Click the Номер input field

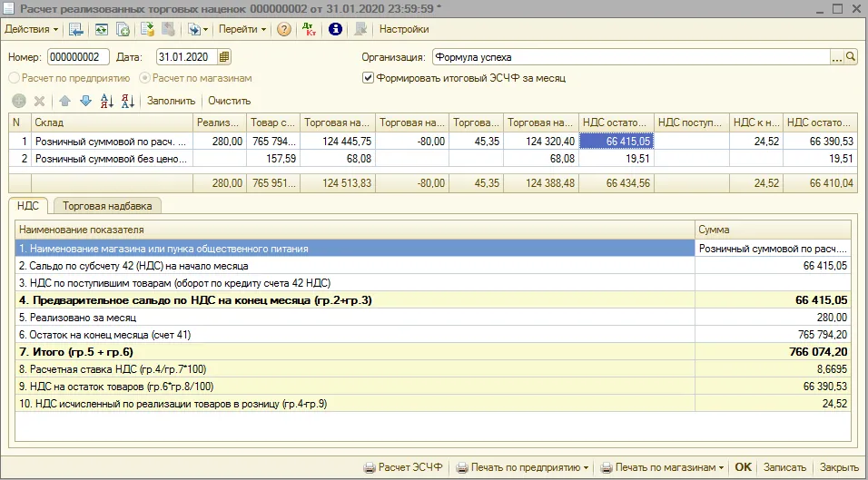78,57
